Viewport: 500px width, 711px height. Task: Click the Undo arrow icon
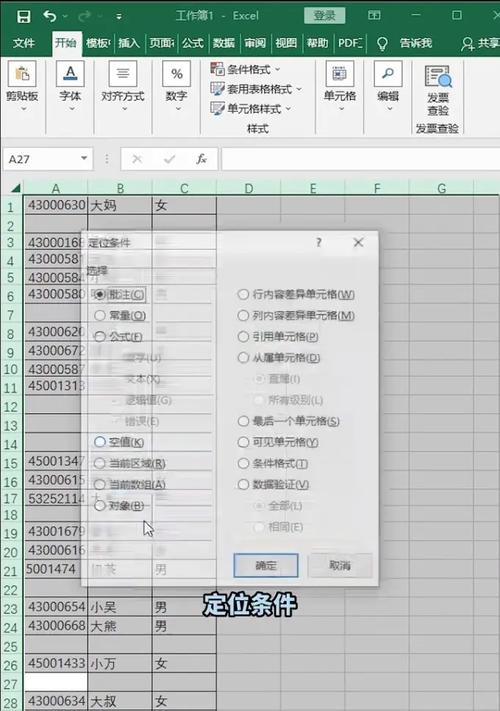(x=49, y=16)
